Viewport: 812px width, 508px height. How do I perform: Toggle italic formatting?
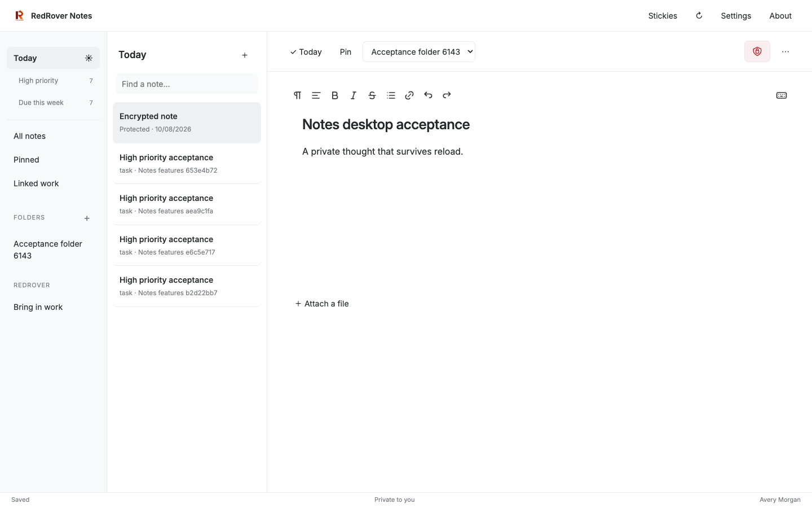pos(354,95)
